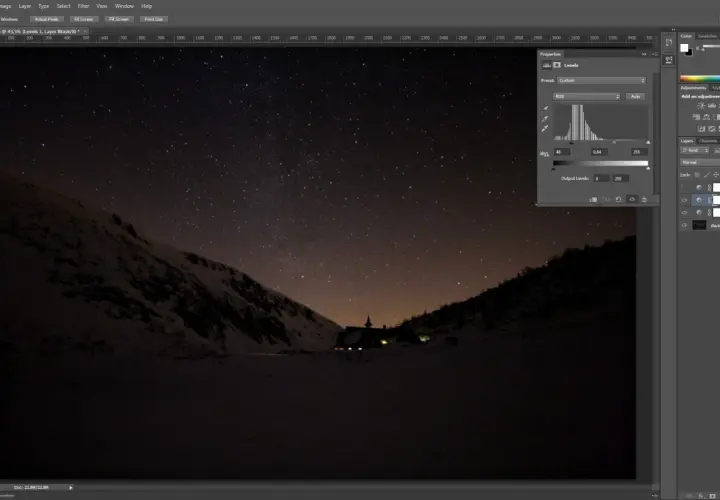Click the white output levels slider handle
The width and height of the screenshot is (720, 500).
pos(648,169)
